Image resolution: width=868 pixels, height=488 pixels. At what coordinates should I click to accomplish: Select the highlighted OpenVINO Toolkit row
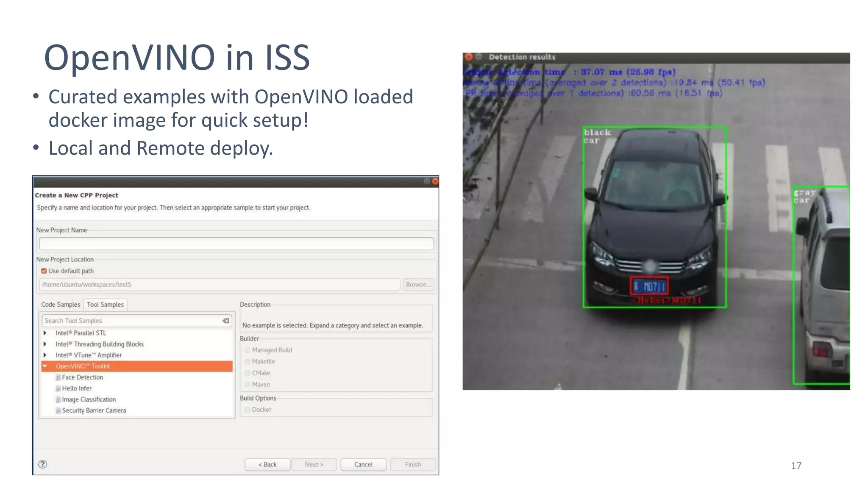point(137,366)
